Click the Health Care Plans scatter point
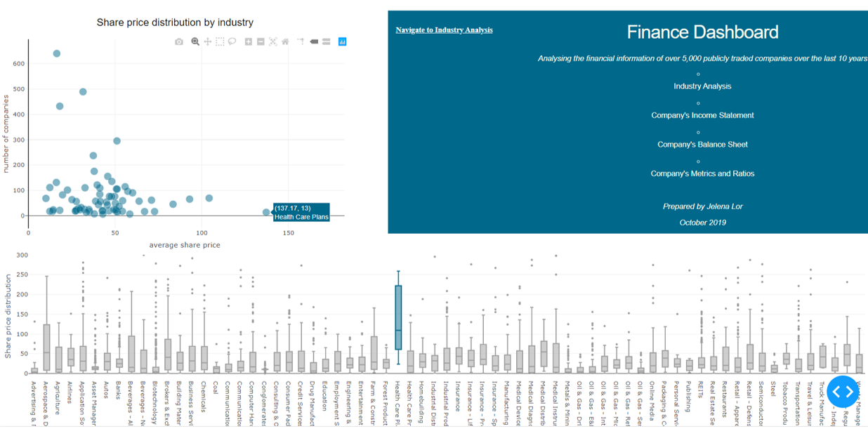The image size is (868, 429). pyautogui.click(x=266, y=212)
